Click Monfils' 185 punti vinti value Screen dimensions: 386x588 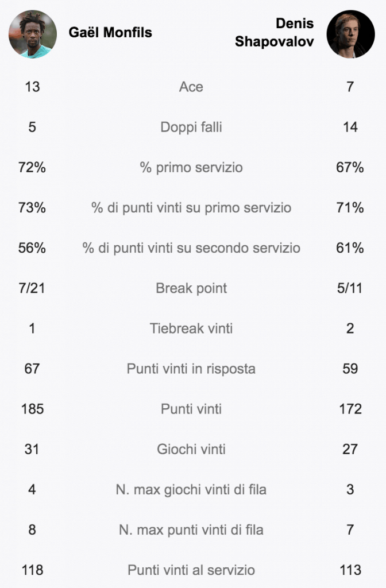coord(32,409)
